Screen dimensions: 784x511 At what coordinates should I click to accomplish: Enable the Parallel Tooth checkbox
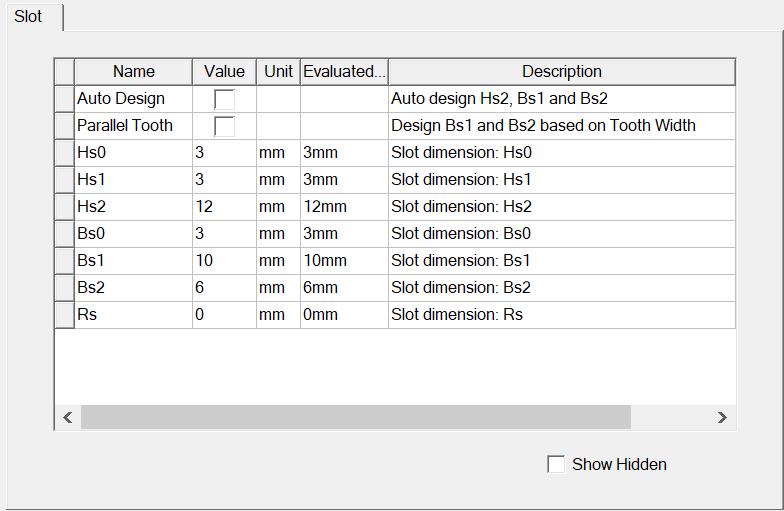click(x=224, y=126)
